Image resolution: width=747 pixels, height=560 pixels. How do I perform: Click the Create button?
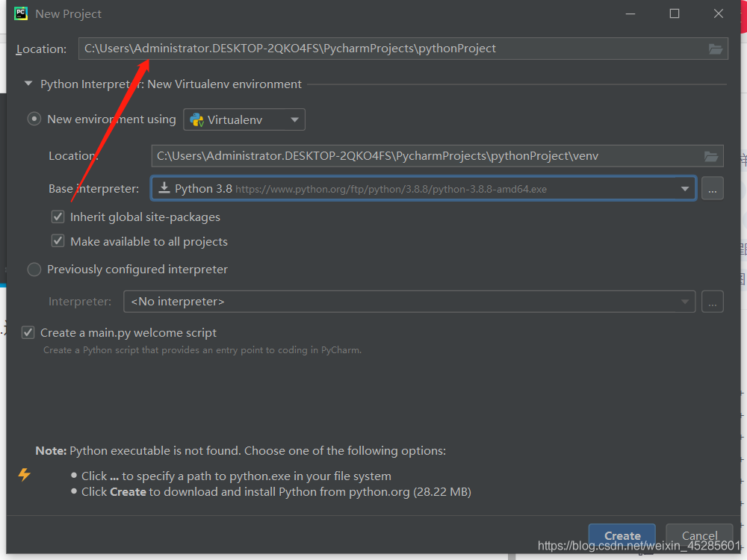point(622,535)
